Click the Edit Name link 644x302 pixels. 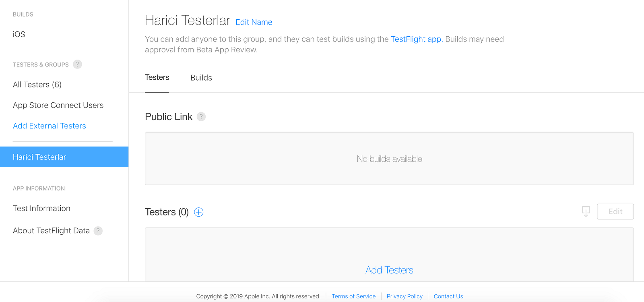click(254, 22)
